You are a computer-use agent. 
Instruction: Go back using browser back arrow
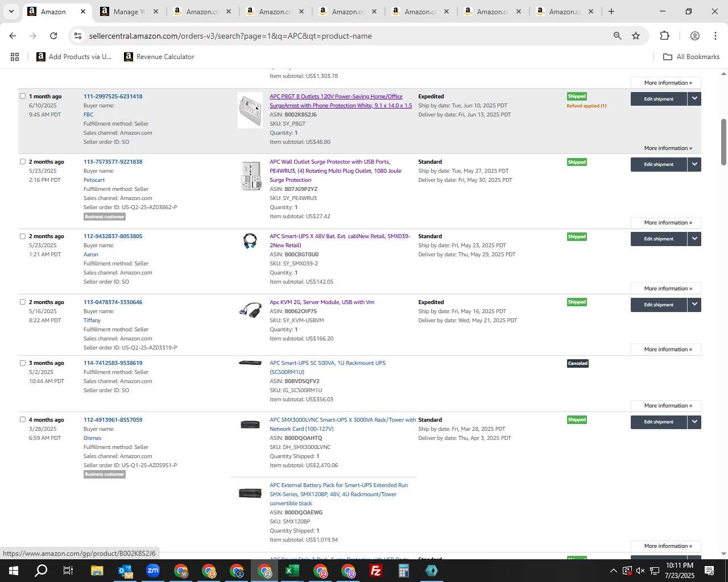[x=13, y=36]
